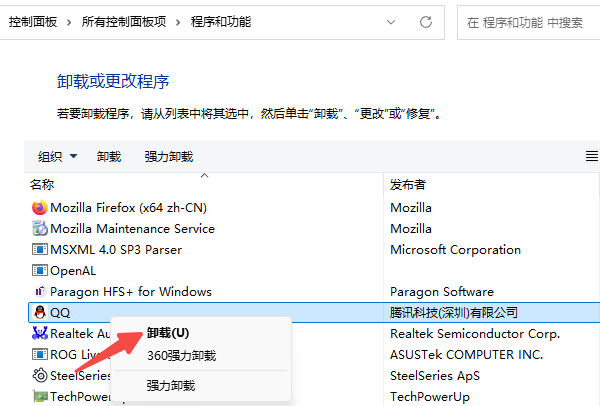Select the Mozilla Maintenance Service icon
The height and width of the screenshot is (406, 600).
(x=40, y=229)
